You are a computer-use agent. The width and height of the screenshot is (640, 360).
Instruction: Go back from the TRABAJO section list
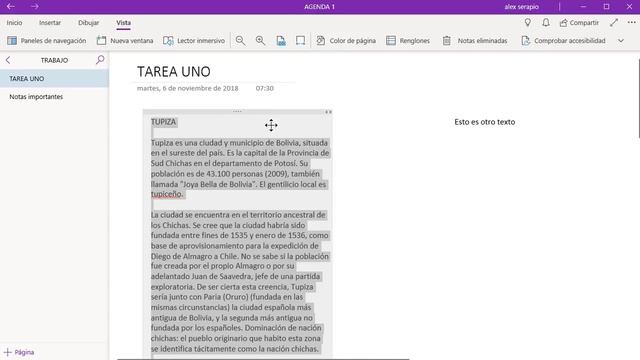pyautogui.click(x=8, y=60)
